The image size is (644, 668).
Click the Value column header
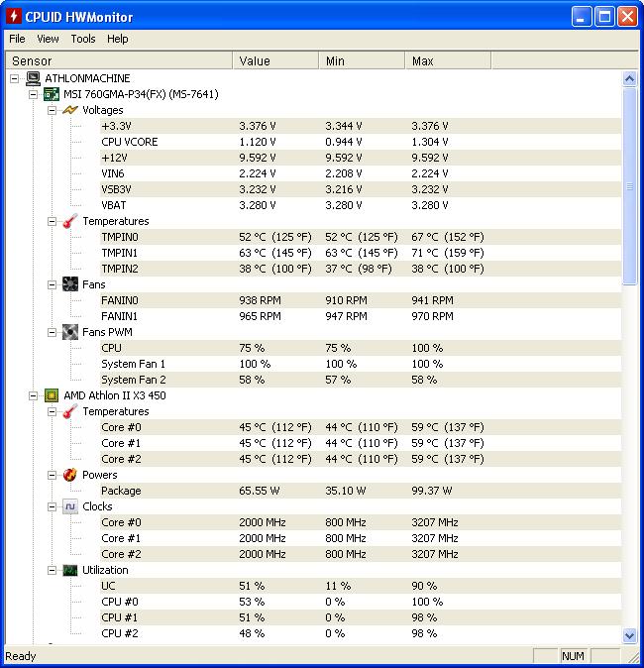(x=275, y=60)
